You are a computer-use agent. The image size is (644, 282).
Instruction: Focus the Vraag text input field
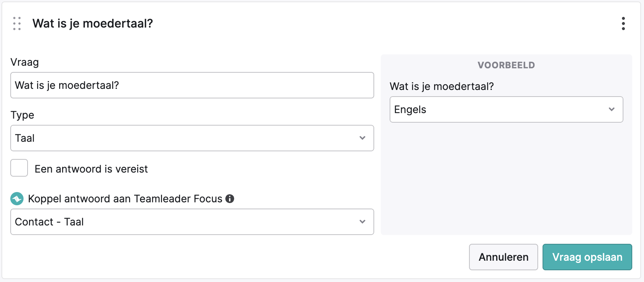click(x=192, y=85)
